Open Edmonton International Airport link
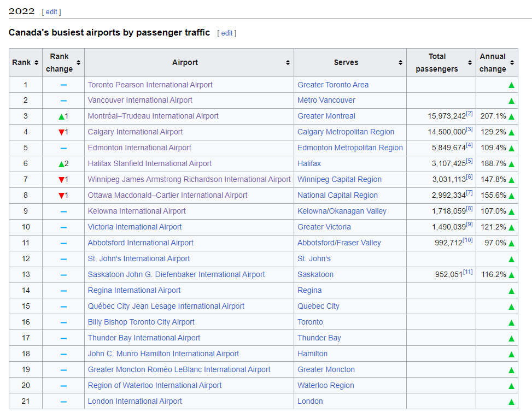The image size is (532, 418). click(x=139, y=148)
